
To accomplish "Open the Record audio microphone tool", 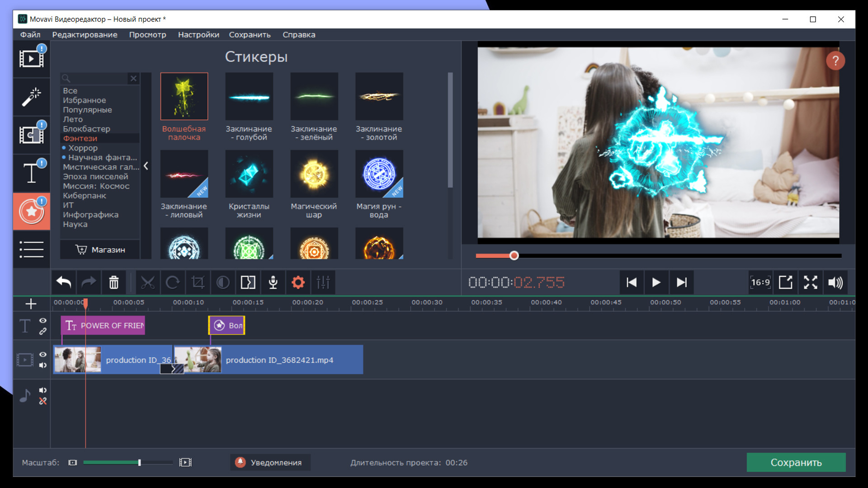I will 273,283.
